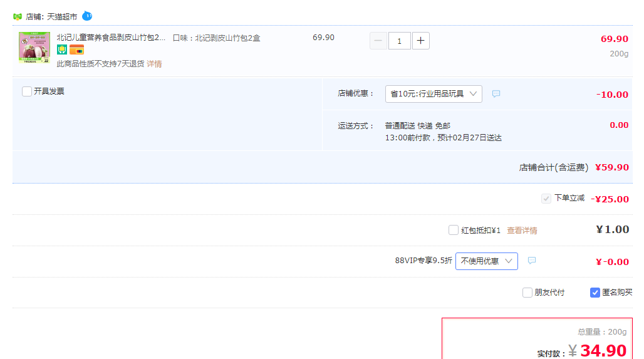This screenshot has width=644, height=359.
Task: Open the product title link 北记儿童营养食品
Action: tap(111, 38)
